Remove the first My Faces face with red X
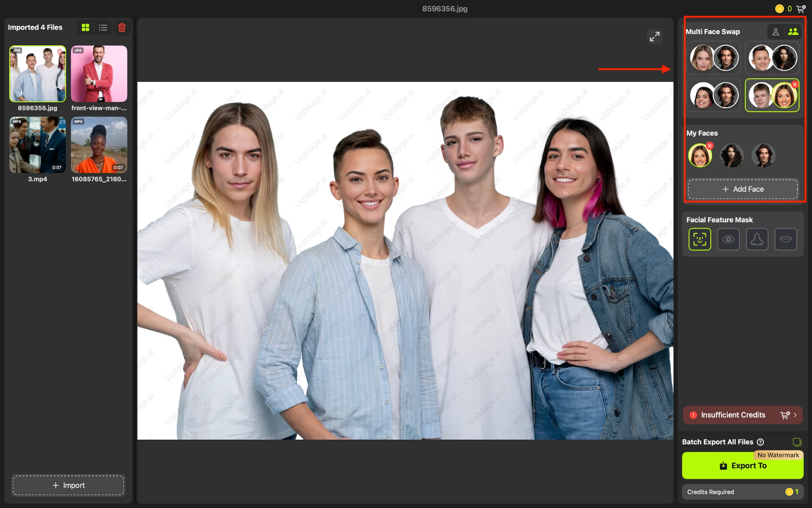812x508 pixels. tap(710, 146)
